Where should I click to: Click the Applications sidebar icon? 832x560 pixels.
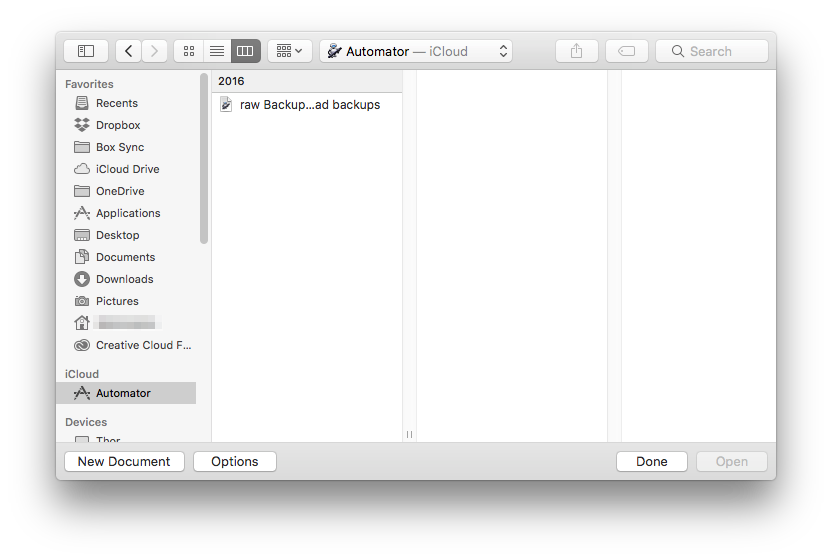click(82, 213)
